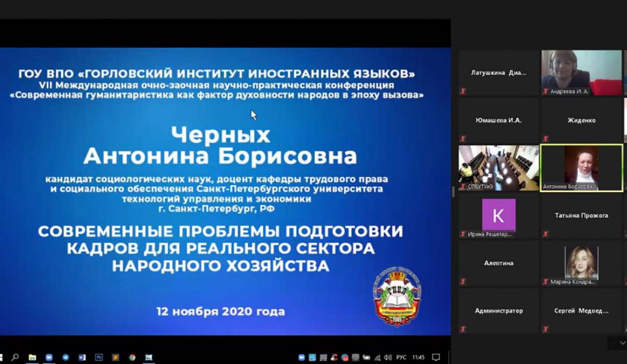Click muted mic icon on Марина Кондра... tile
627x364 pixels.
[x=546, y=281]
